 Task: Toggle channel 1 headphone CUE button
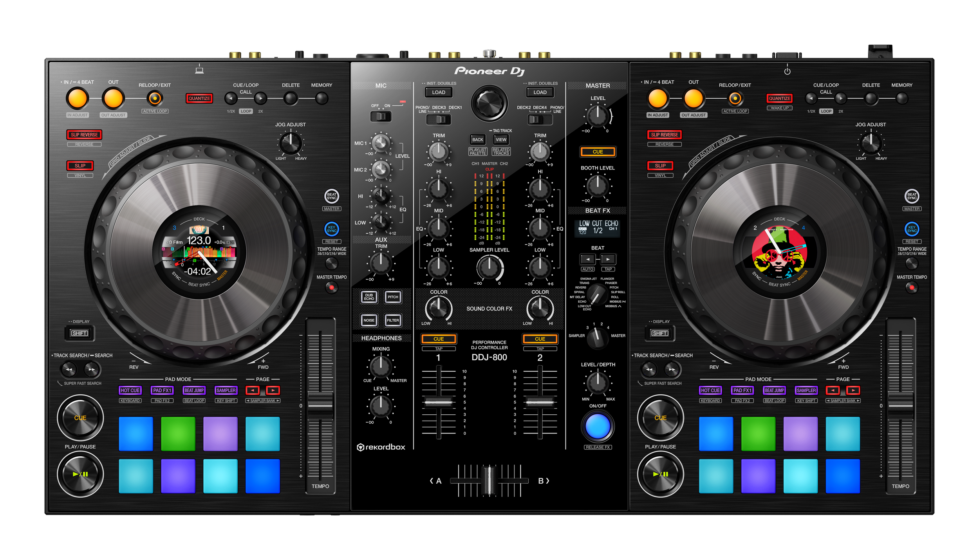(x=439, y=339)
